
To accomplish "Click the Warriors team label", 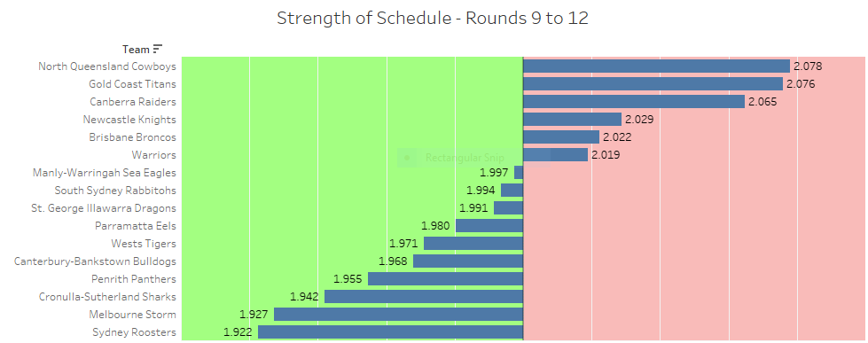I will point(154,155).
